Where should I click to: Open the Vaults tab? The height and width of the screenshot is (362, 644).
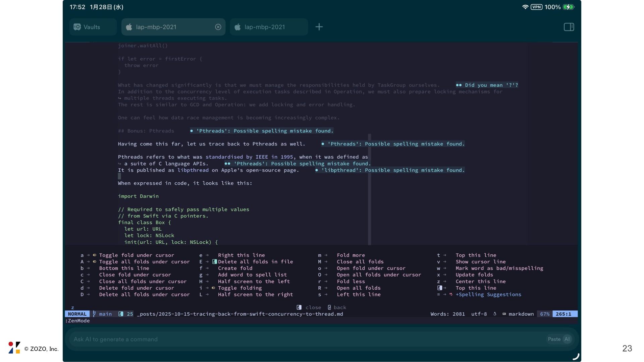click(92, 27)
